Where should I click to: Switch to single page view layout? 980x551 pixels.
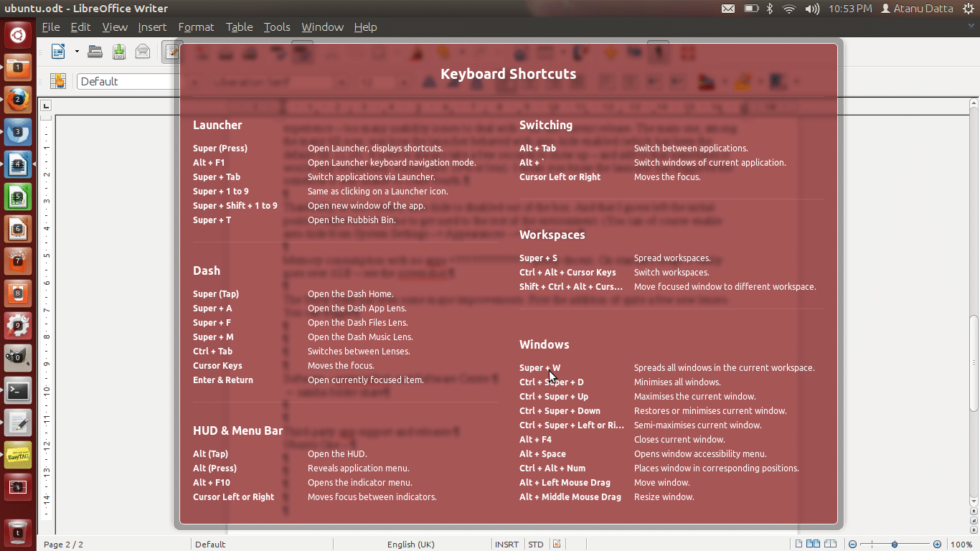click(799, 544)
